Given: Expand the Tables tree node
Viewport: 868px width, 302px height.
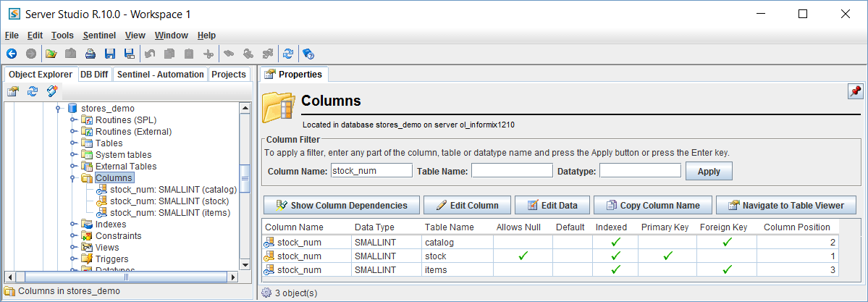Looking at the screenshot, I should [x=74, y=143].
